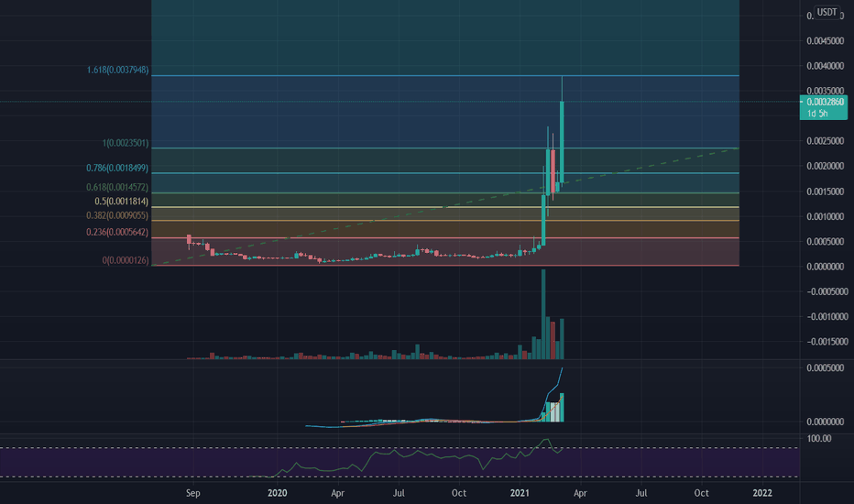This screenshot has height=504, width=854.
Task: Click the MACD histogram's latest green bar
Action: 562,407
